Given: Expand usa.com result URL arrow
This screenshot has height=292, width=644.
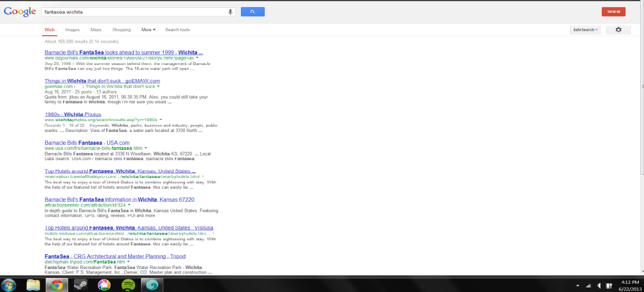Looking at the screenshot, I should pyautogui.click(x=146, y=148).
